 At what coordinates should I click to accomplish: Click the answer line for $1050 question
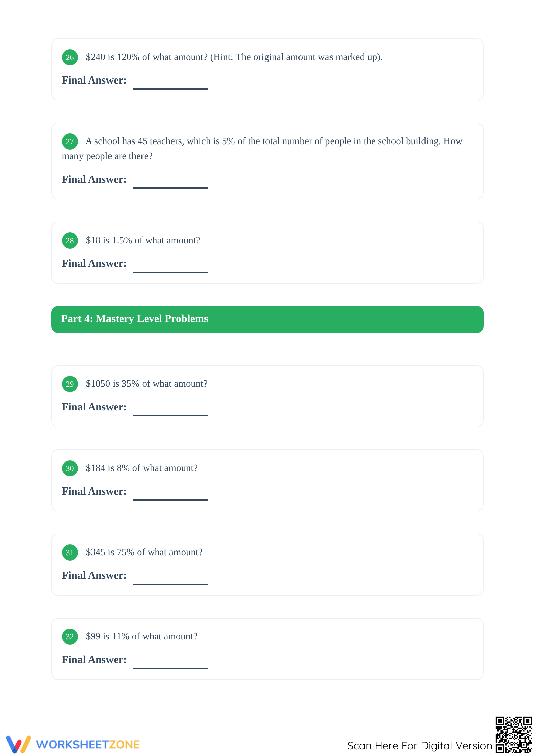170,415
